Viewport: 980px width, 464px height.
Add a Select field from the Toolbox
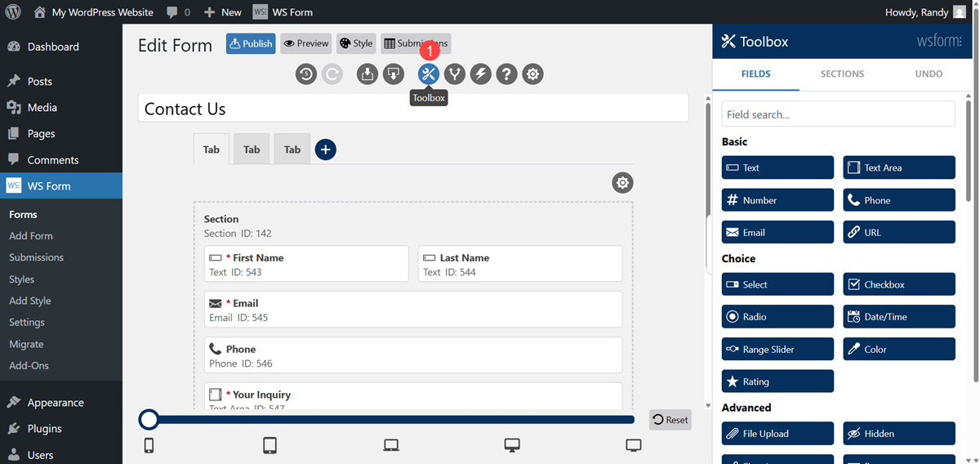point(777,284)
